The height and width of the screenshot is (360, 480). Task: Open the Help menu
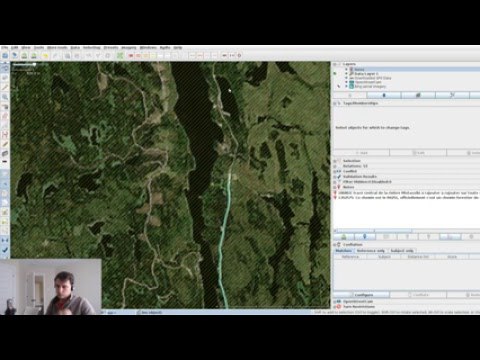coord(178,48)
